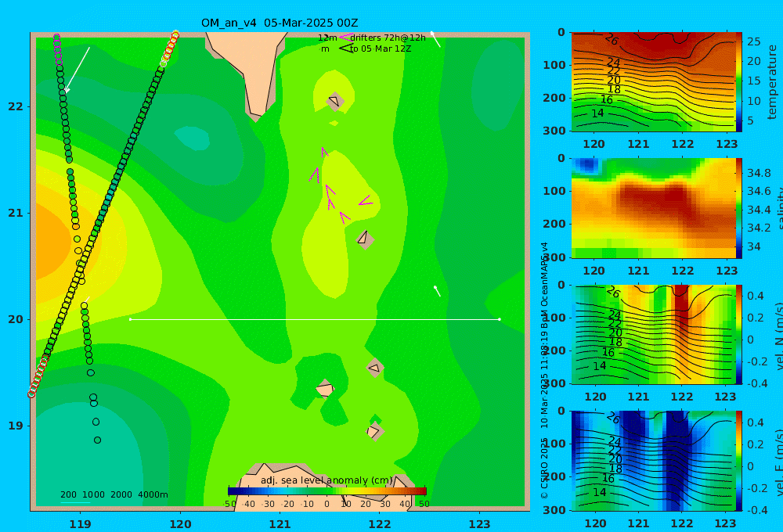Click the temperature color bar
Viewport: 783px width, 532px height.
pos(739,82)
